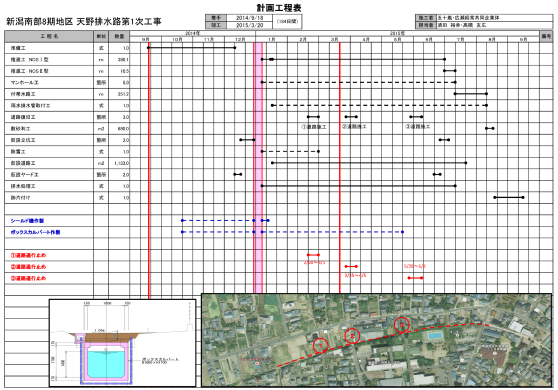Click the red circled marker 1 on aerial photo
Screen dimensions: 558x390
coord(320,345)
